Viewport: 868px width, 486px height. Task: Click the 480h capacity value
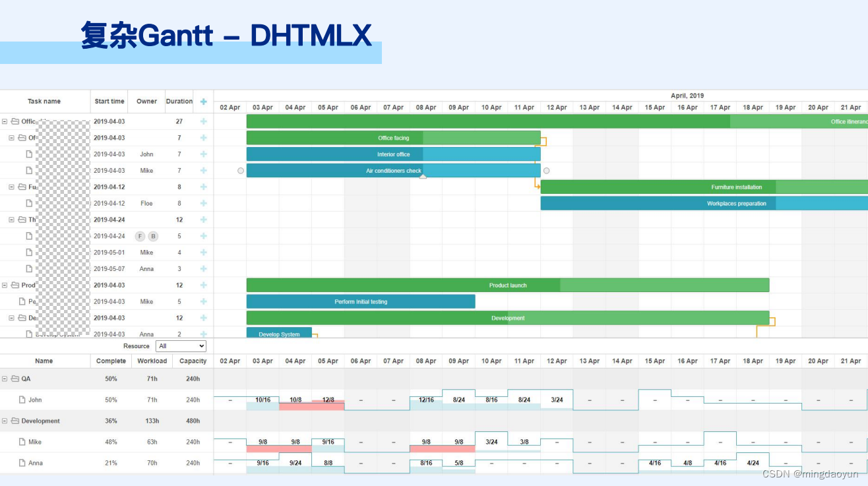coord(193,421)
